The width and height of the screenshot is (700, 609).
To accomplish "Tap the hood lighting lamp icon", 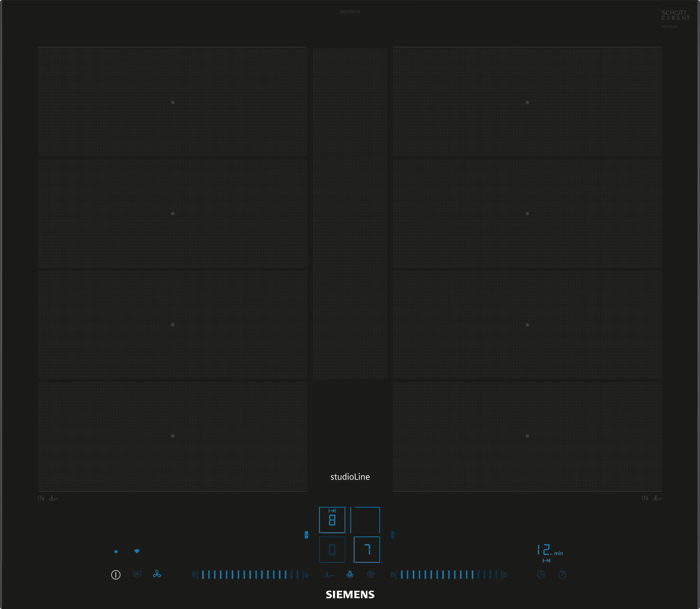I will click(x=350, y=575).
